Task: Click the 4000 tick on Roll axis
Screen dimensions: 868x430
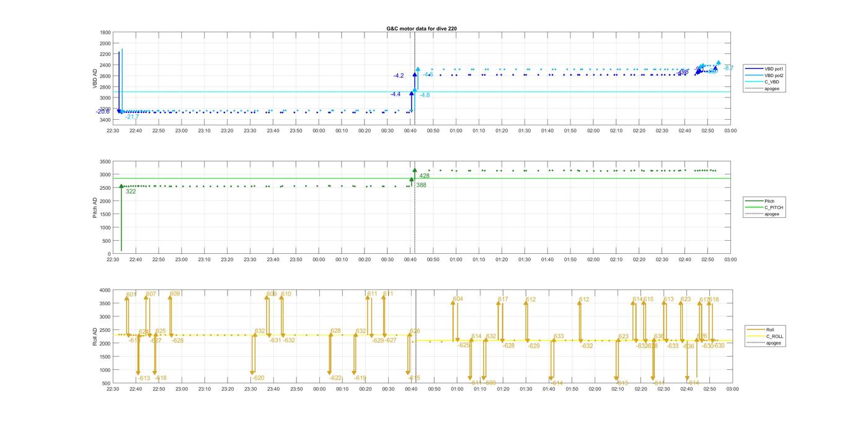Action: tap(105, 290)
